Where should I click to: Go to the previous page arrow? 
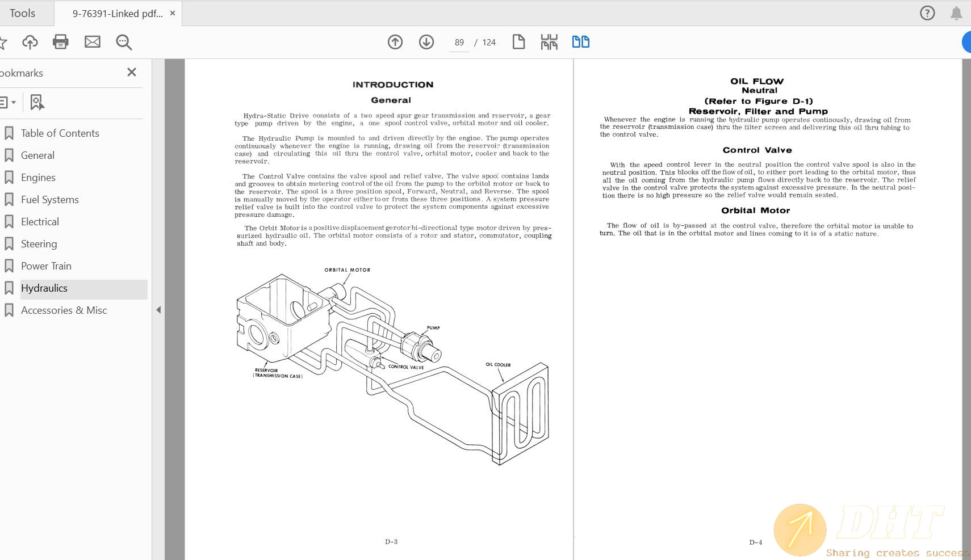point(395,42)
